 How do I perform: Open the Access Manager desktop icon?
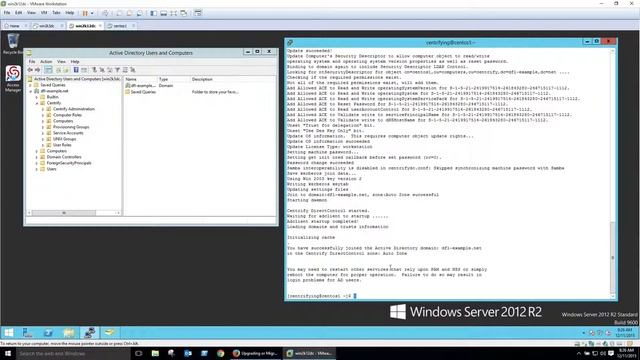[13, 78]
